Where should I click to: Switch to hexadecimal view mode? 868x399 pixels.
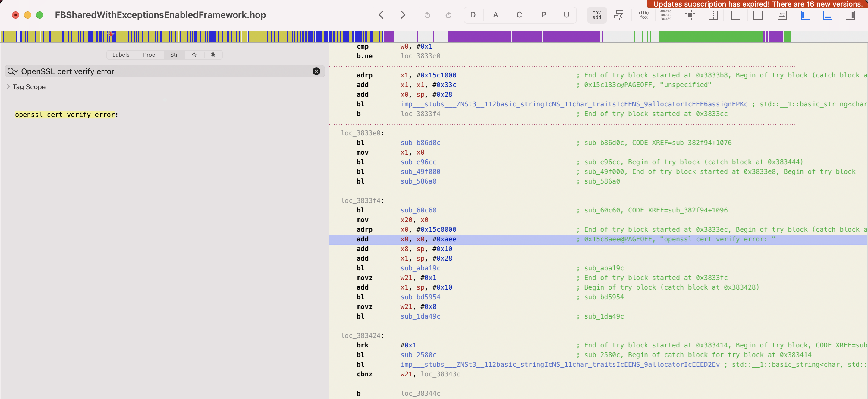coord(665,15)
